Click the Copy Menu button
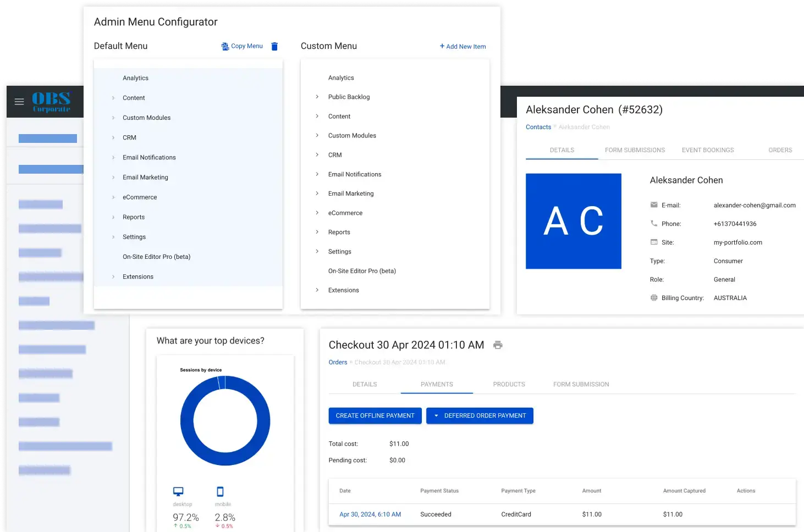The height and width of the screenshot is (532, 804). [242, 46]
